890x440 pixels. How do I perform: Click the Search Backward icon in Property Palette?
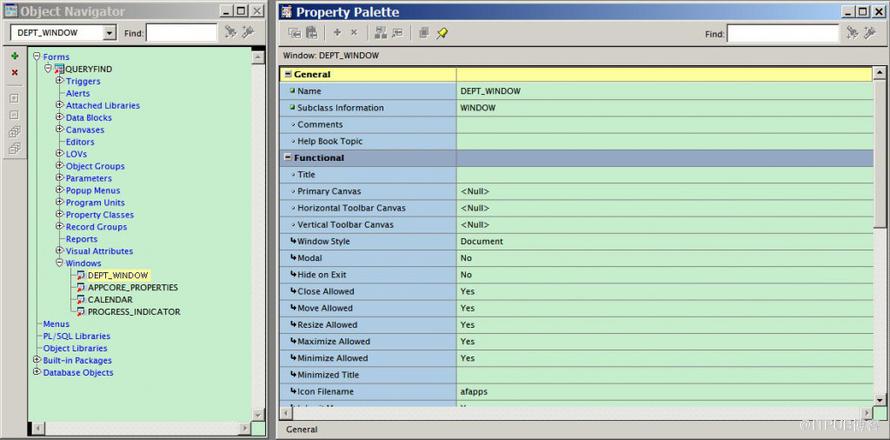click(872, 33)
